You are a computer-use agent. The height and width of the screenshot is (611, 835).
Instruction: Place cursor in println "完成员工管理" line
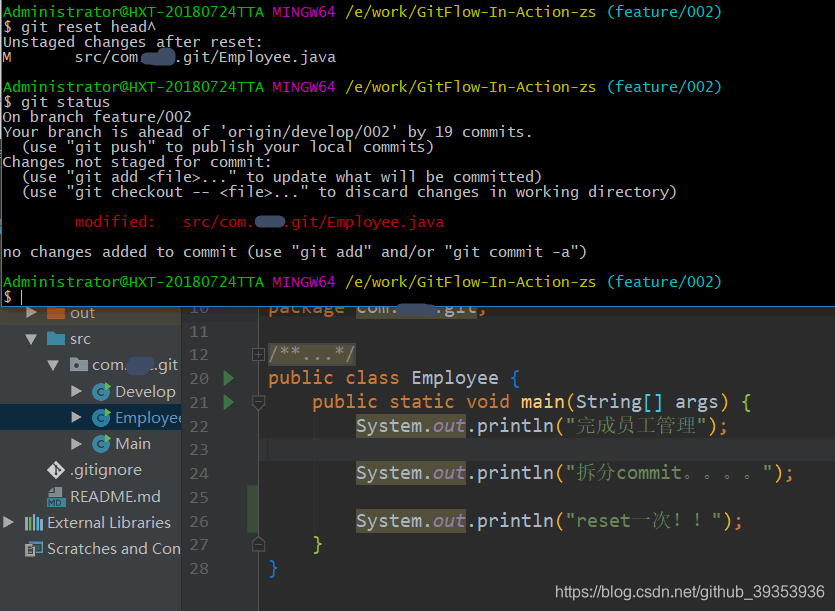(x=542, y=426)
